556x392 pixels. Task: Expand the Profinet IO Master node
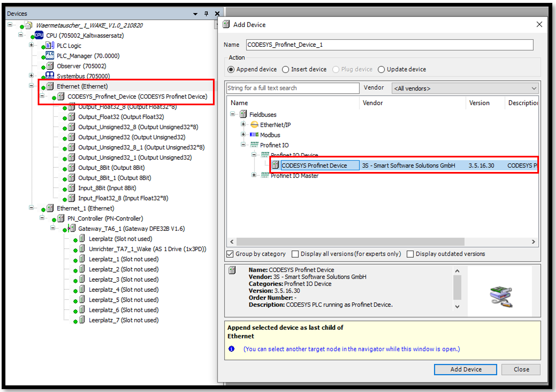(x=254, y=175)
